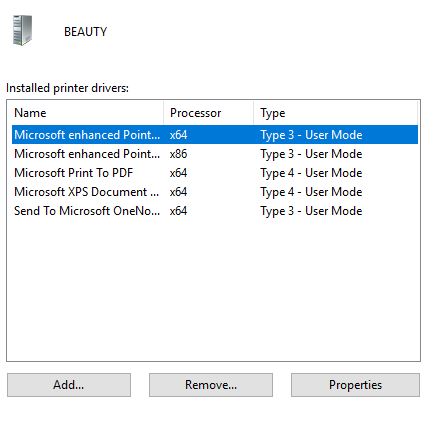Click x64 cell in XPS Document row
Screen dimensions: 435x424
pos(178,192)
